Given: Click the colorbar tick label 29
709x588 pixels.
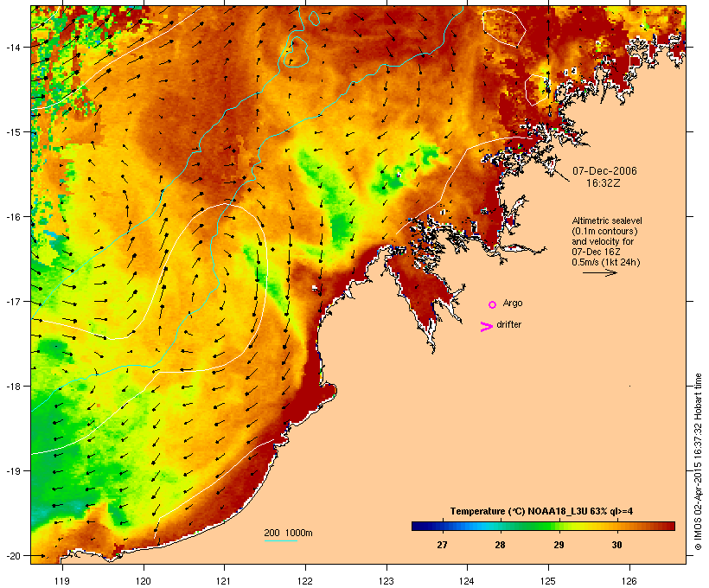Looking at the screenshot, I should pyautogui.click(x=559, y=545).
